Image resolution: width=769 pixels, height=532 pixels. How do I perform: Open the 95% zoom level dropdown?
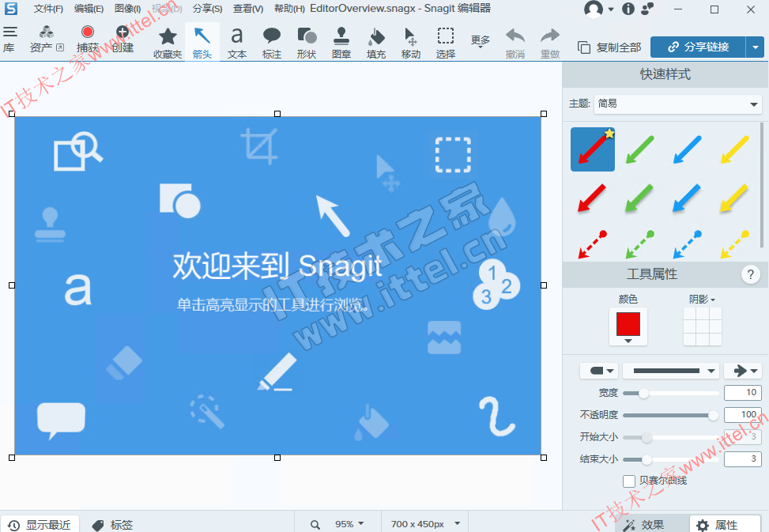349,524
